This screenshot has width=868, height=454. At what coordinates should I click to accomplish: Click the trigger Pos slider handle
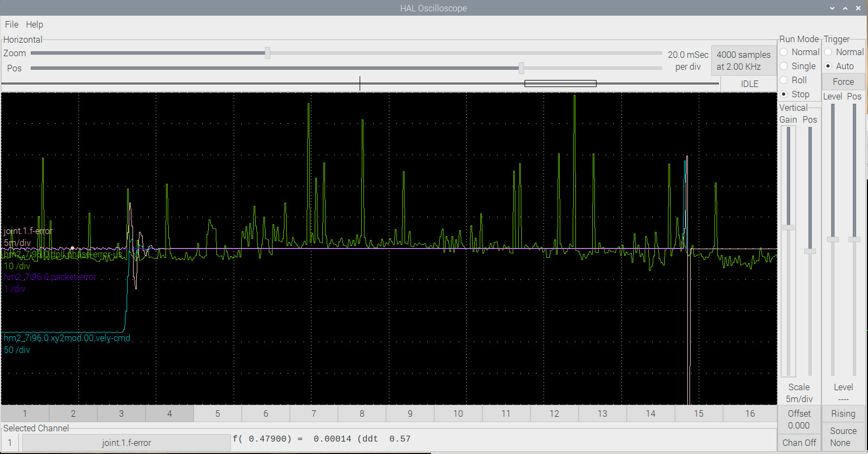click(854, 239)
